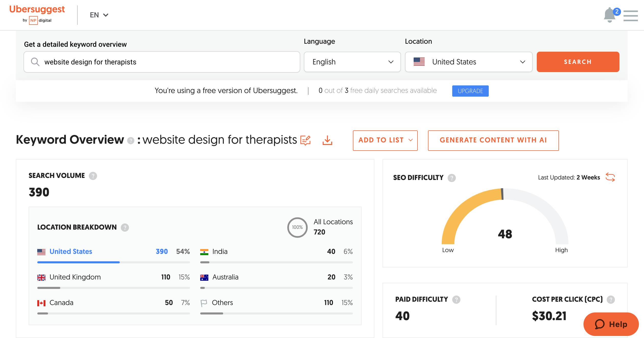Click Generate Content With AI
Viewport: 644px width, 338px height.
click(493, 140)
